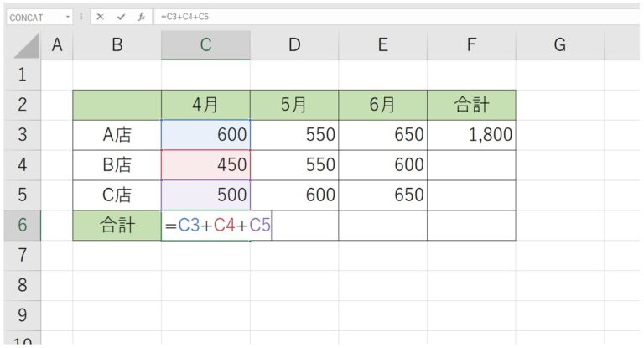Click the A店 row label cell
Viewport: 644px width, 348px height.
(117, 135)
